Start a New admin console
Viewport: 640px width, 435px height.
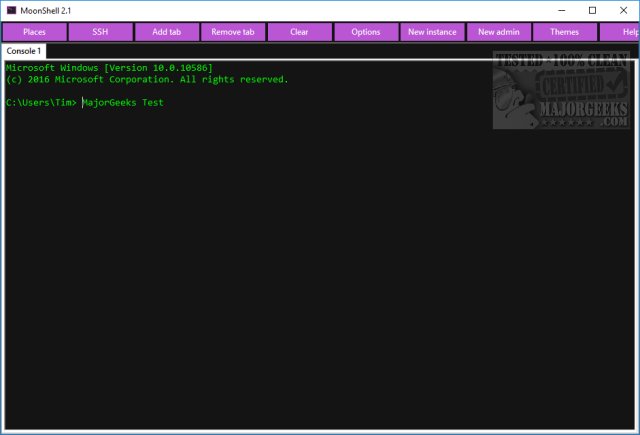[499, 32]
